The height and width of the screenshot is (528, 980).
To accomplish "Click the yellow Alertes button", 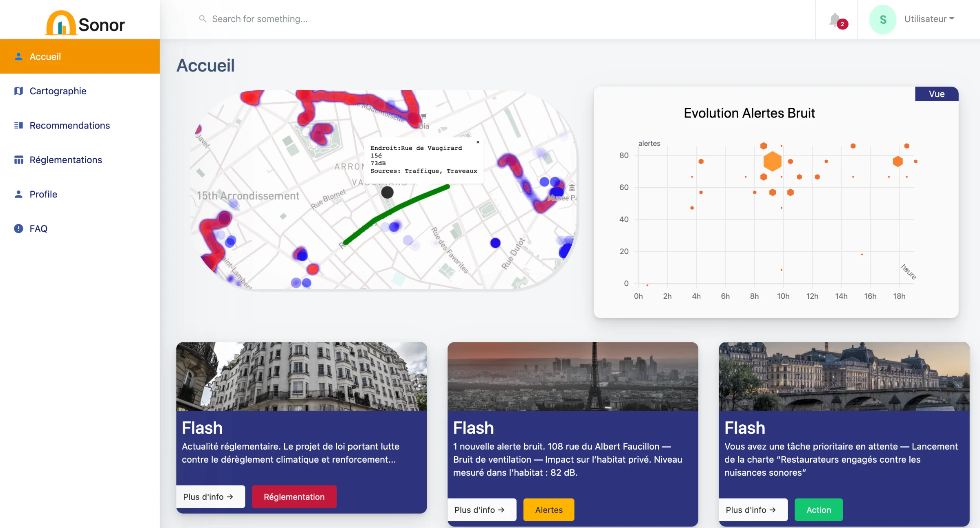I will pos(549,510).
